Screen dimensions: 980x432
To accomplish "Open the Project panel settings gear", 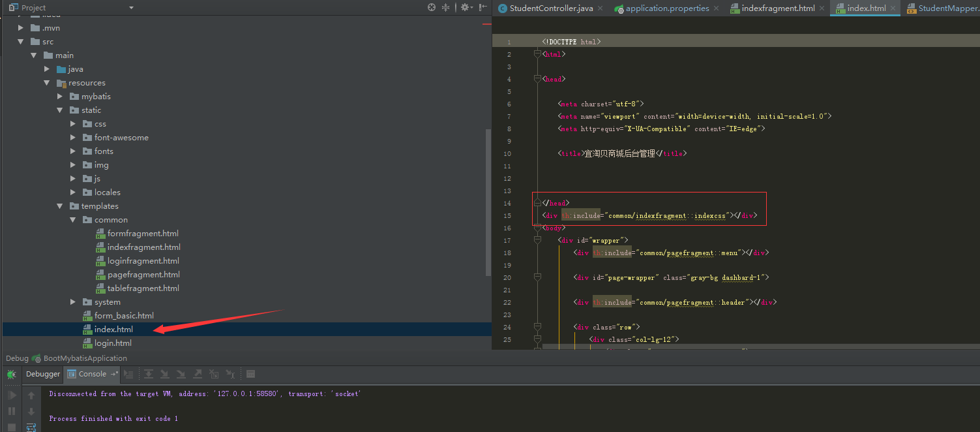I will click(x=465, y=7).
